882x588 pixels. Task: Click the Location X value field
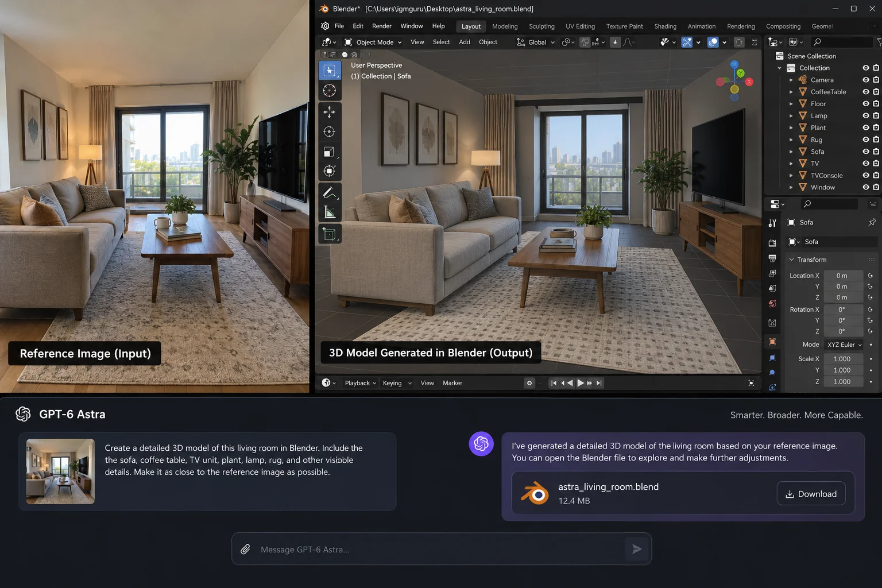tap(842, 276)
